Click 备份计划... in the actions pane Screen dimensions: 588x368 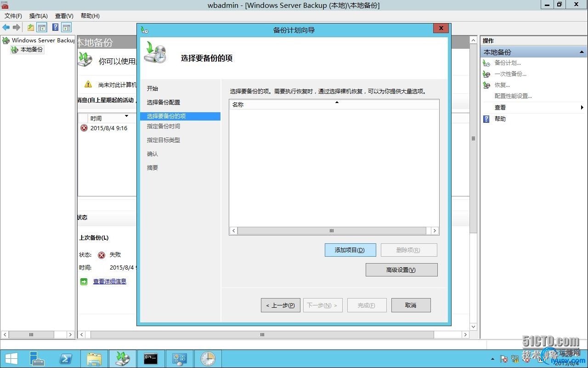[508, 63]
